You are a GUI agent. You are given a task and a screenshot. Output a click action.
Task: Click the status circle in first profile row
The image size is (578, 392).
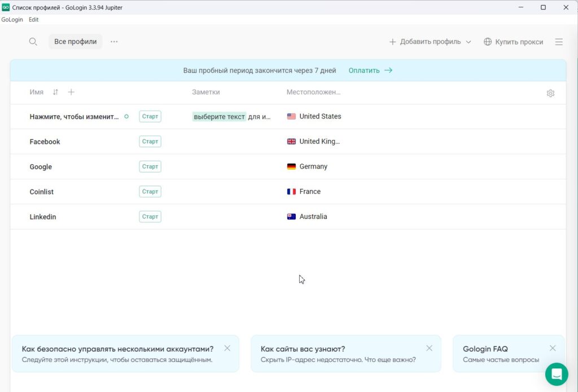pos(126,116)
